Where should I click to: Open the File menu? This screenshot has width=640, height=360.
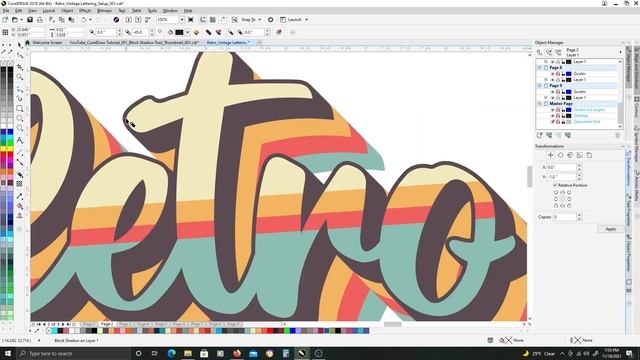[x=6, y=11]
